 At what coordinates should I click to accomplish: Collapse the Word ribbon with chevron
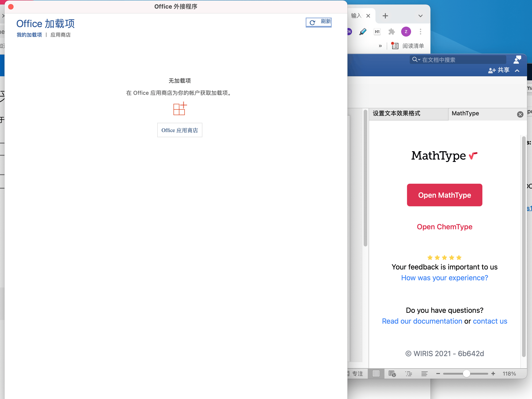tap(517, 70)
